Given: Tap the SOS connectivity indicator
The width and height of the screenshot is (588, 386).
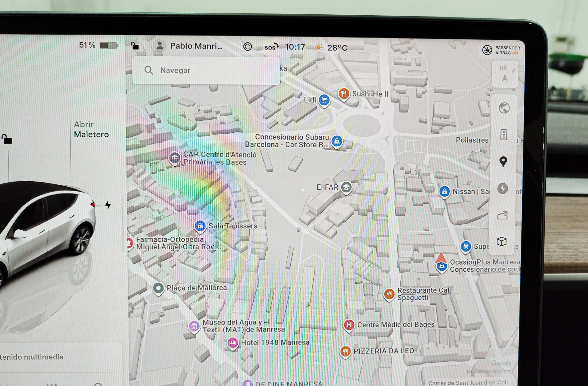Looking at the screenshot, I should [x=272, y=47].
